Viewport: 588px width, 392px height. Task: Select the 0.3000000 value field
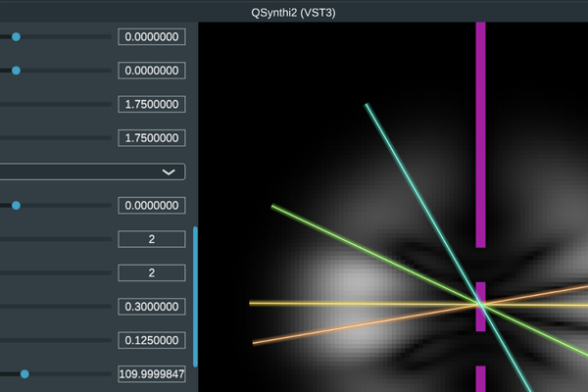pos(152,307)
